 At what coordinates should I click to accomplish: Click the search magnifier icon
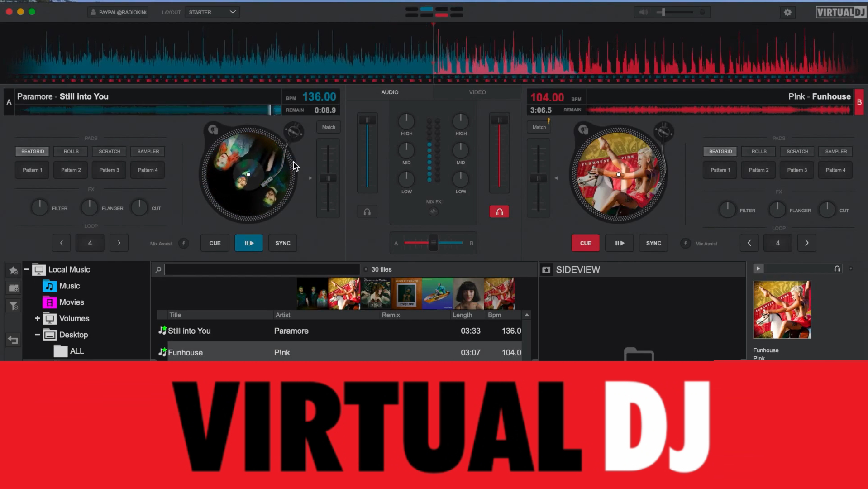click(158, 270)
